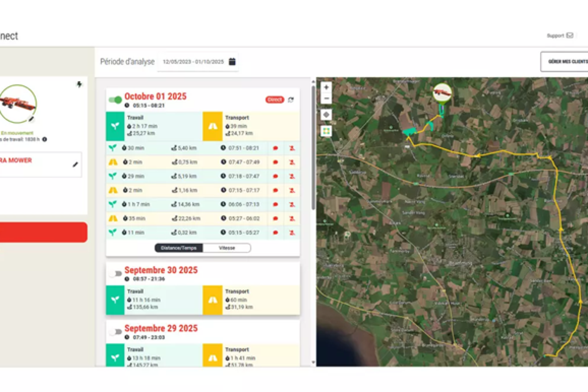Edit the machine name with pencil icon
Screen dimensions: 588x392
coord(75,165)
